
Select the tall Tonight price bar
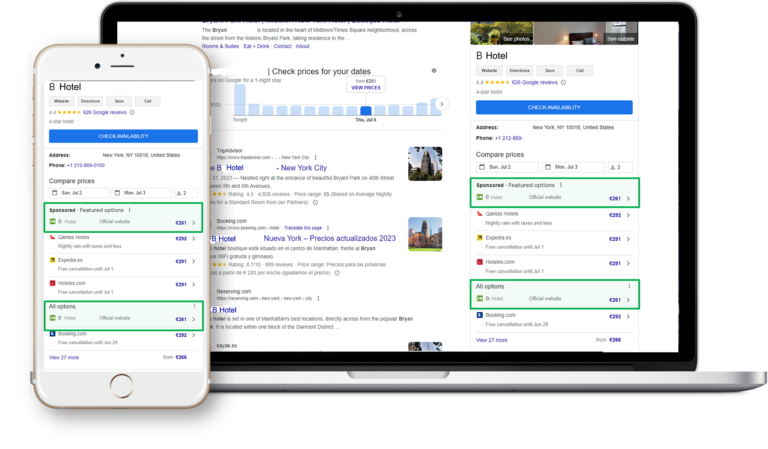[x=240, y=100]
